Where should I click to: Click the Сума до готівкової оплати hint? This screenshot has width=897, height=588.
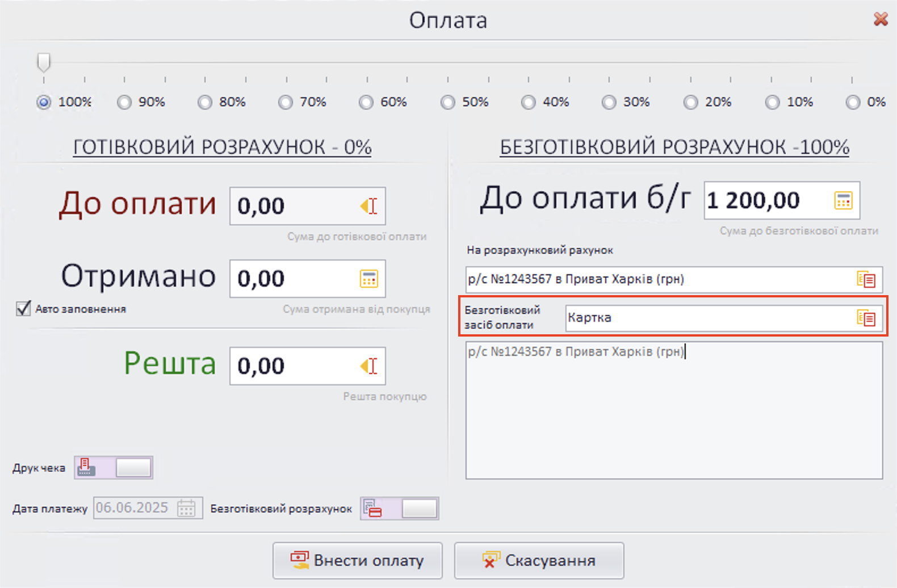click(357, 237)
